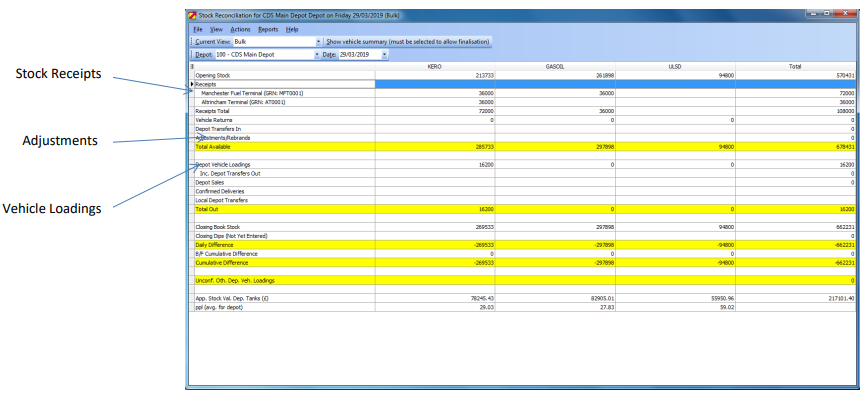Select the Total Available row label

point(213,147)
